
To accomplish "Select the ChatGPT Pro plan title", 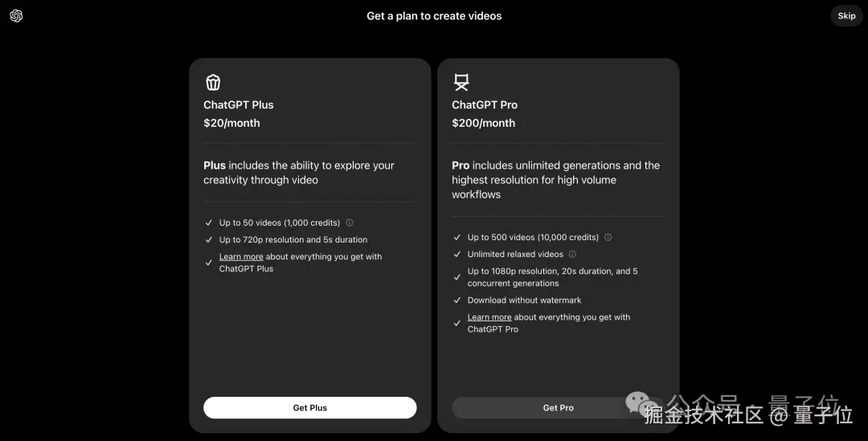I will (485, 105).
